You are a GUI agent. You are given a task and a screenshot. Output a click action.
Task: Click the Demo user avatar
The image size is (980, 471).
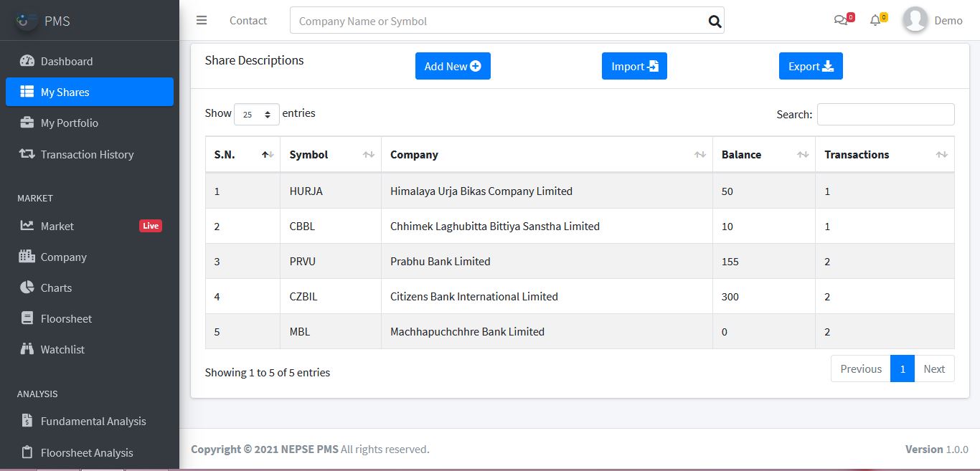915,20
